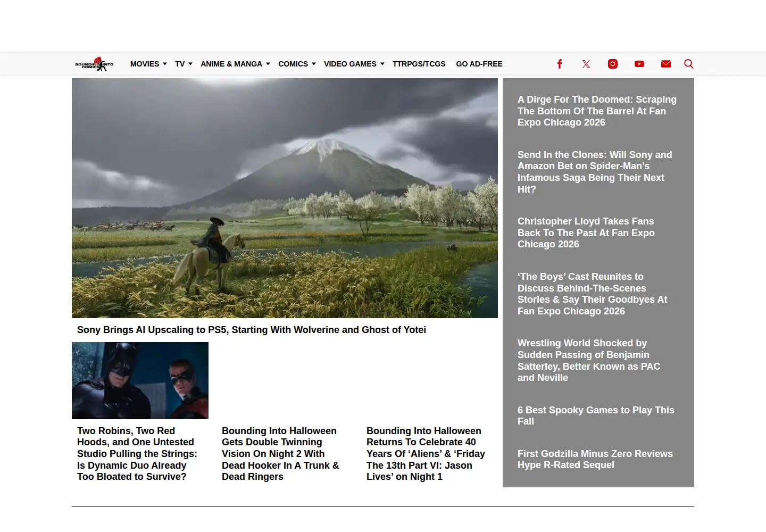Open the Double Twinning Vision Night 2 article
Viewport: 766px width, 532px height.
coord(280,454)
